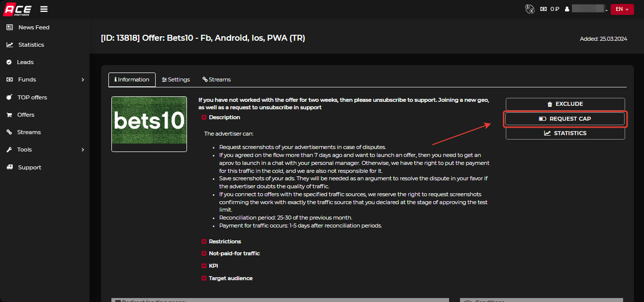Open the EN language dropdown
This screenshot has width=644, height=302.
(622, 9)
